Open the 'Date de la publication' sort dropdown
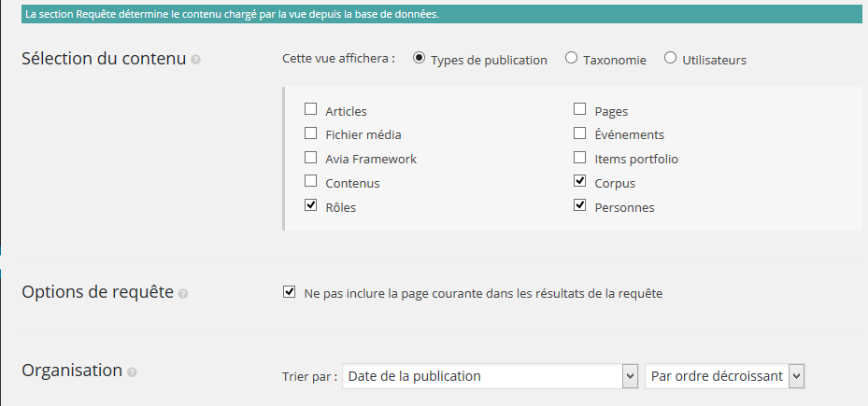The width and height of the screenshot is (868, 406). click(490, 376)
